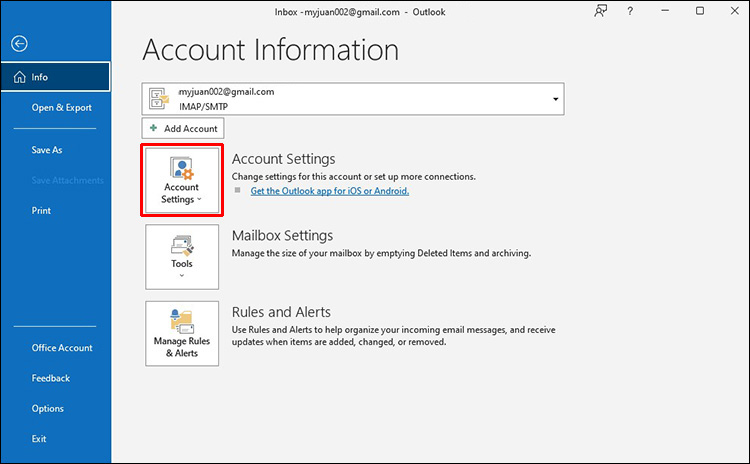750x464 pixels.
Task: Open the Open & Export menu item
Action: tap(61, 107)
